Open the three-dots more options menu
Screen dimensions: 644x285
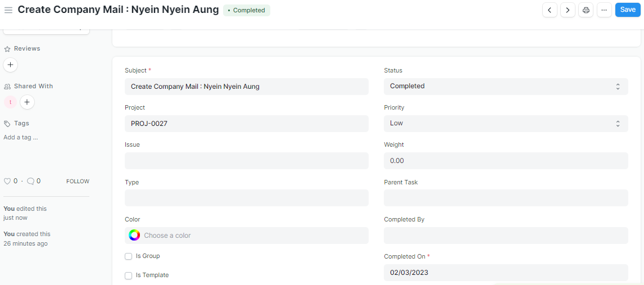coord(604,10)
